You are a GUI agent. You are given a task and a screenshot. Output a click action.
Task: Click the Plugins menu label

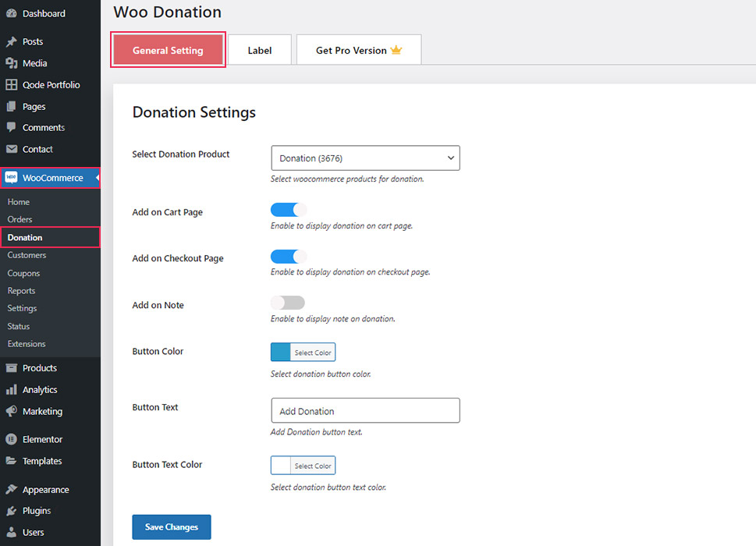pos(37,511)
